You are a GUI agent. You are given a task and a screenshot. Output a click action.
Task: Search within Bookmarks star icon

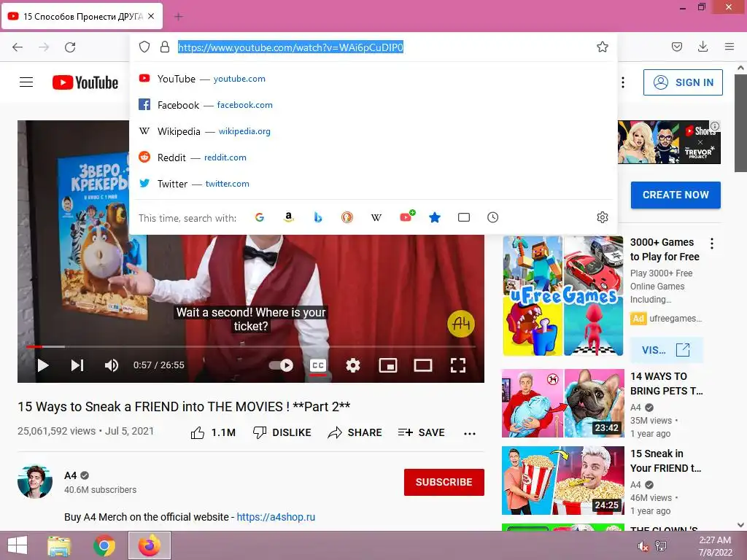coord(435,217)
